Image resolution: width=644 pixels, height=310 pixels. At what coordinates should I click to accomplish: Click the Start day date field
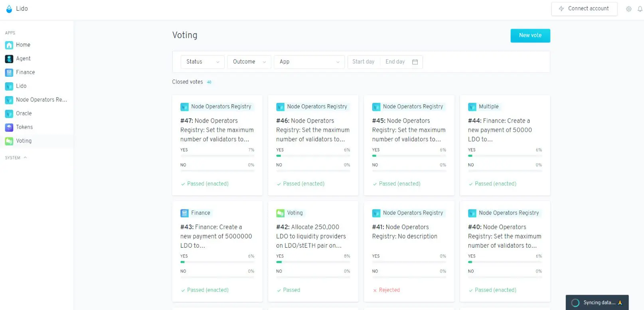click(x=363, y=62)
